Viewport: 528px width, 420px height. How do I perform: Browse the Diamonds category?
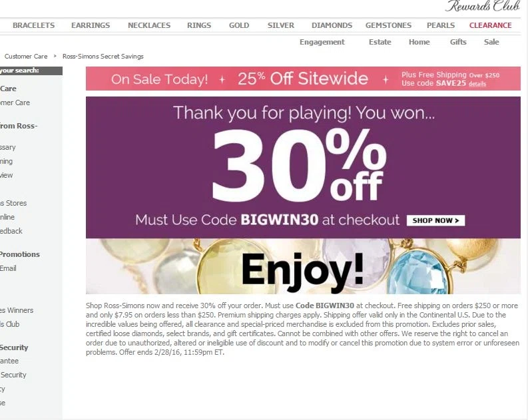332,25
